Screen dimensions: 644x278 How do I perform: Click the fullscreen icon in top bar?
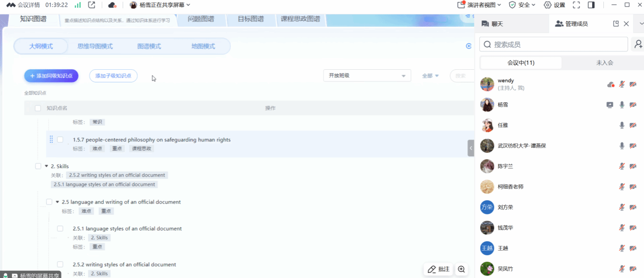tap(576, 5)
